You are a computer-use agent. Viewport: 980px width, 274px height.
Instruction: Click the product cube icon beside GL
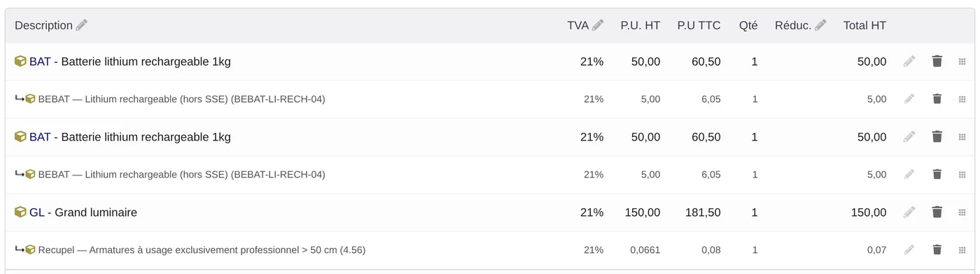[20, 212]
